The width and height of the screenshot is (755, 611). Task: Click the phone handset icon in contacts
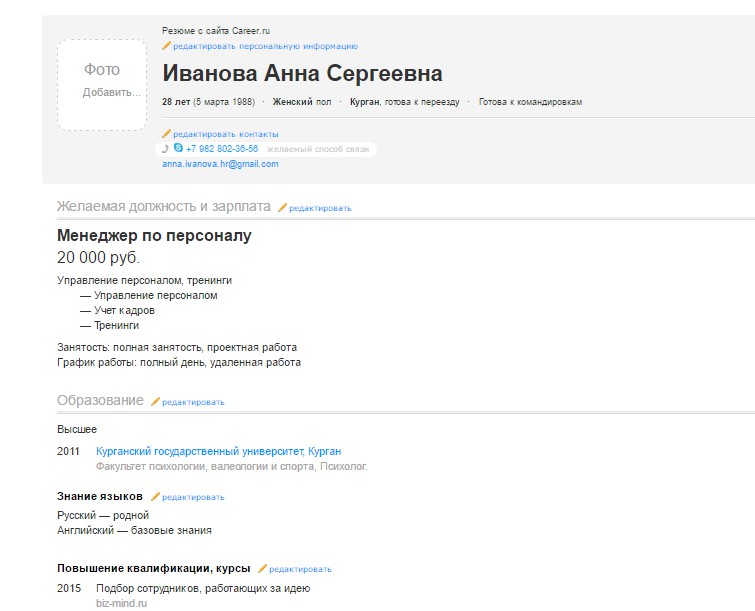coord(166,149)
